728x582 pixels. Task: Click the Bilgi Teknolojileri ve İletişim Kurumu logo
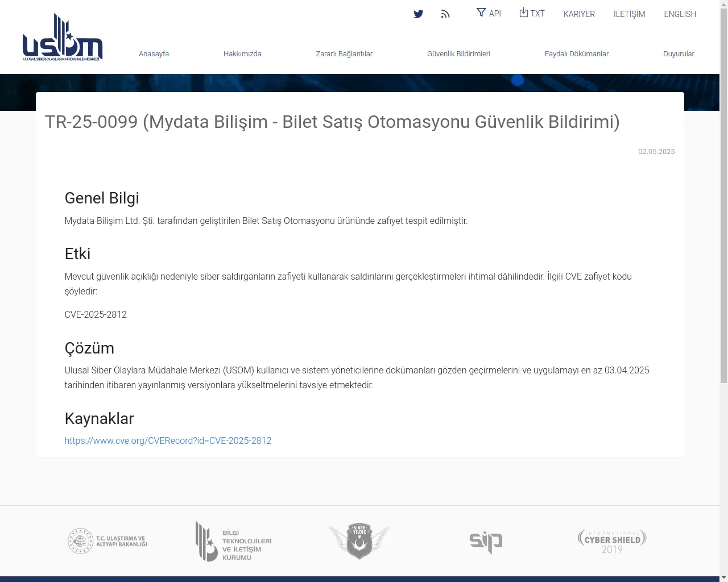(234, 541)
